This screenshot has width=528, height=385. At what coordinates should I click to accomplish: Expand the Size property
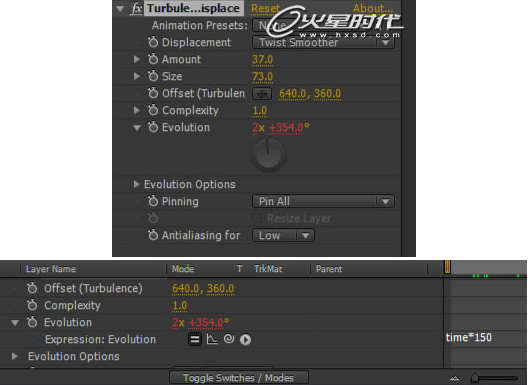coord(136,76)
